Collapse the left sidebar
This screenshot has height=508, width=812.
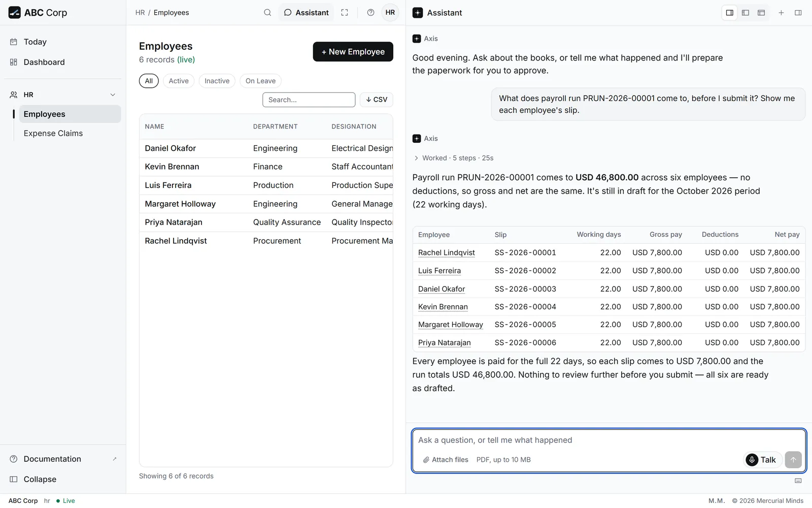click(x=63, y=479)
